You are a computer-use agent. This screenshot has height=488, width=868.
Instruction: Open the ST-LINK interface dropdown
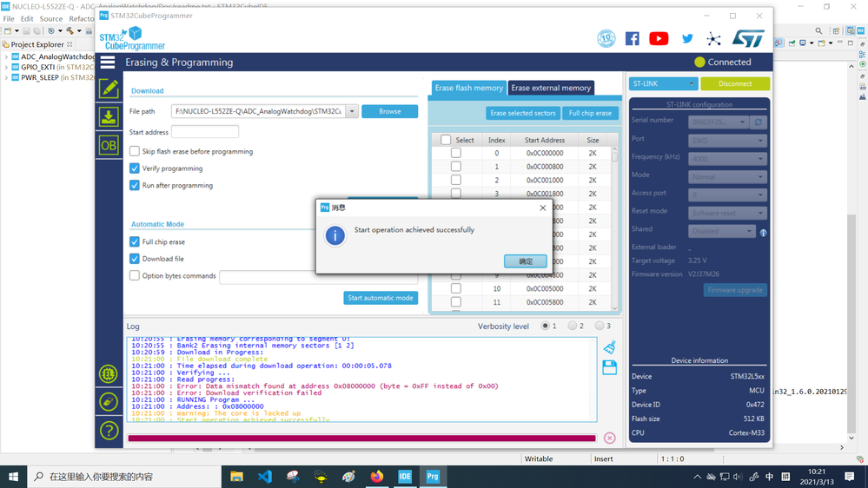pos(663,83)
